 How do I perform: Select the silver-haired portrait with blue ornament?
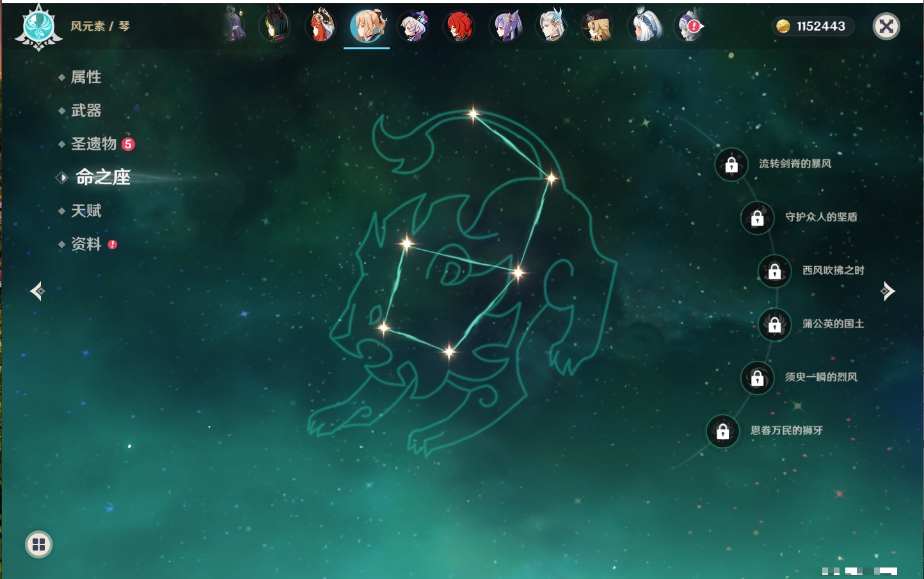(x=552, y=26)
